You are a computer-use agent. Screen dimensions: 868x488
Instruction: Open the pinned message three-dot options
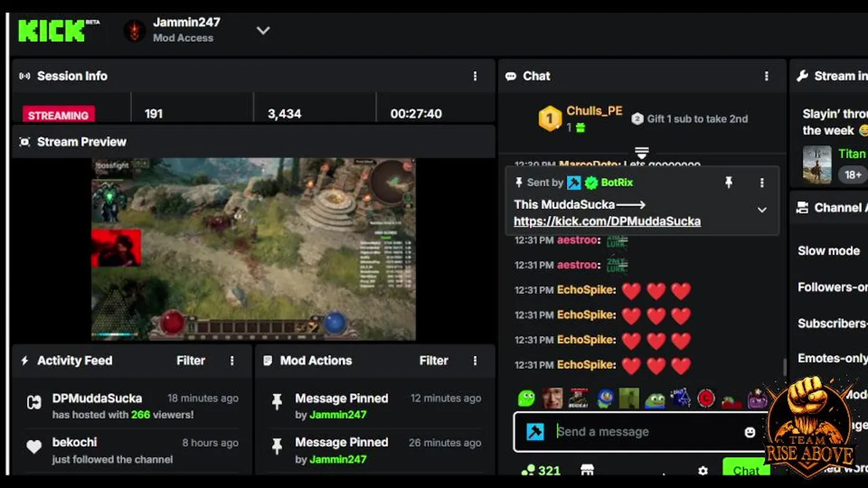762,182
